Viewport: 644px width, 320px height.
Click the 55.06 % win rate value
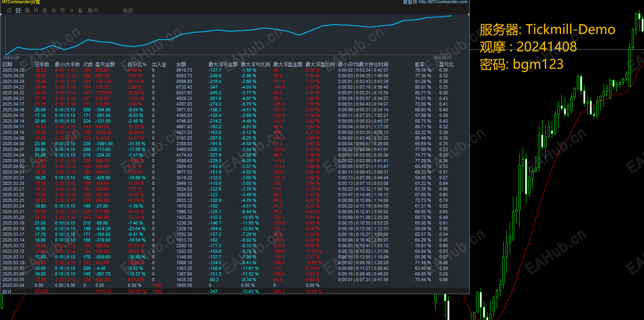[423, 257]
